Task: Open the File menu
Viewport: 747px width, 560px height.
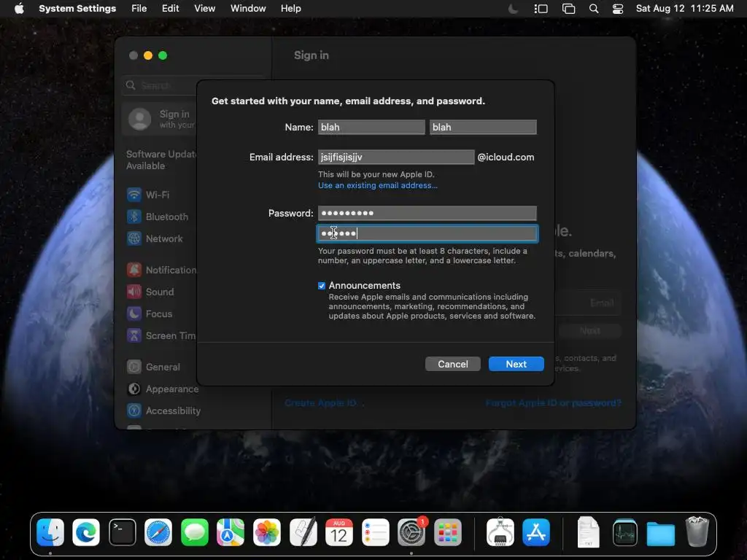Action: 139,9
